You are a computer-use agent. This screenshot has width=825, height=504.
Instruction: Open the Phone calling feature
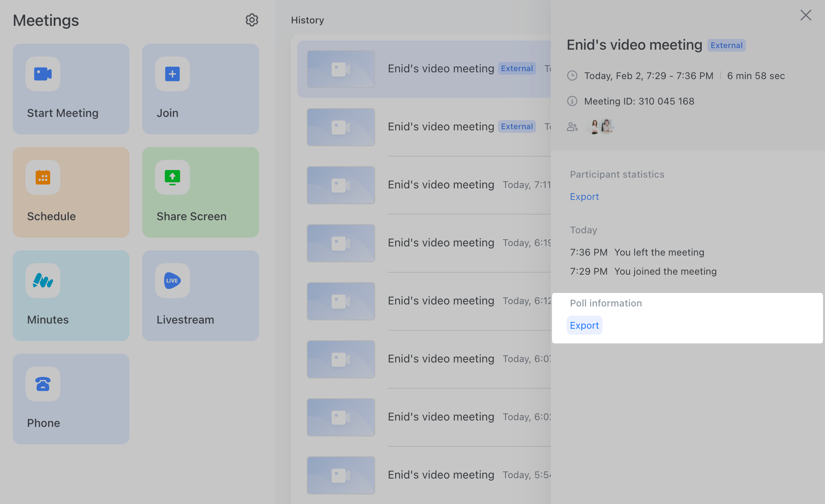click(x=71, y=399)
